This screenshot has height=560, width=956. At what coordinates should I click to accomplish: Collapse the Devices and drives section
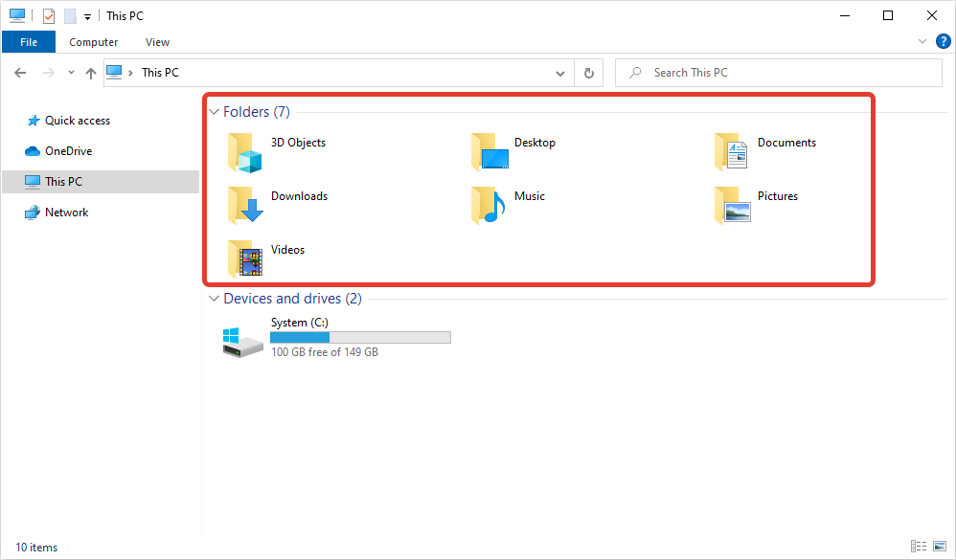click(x=213, y=298)
